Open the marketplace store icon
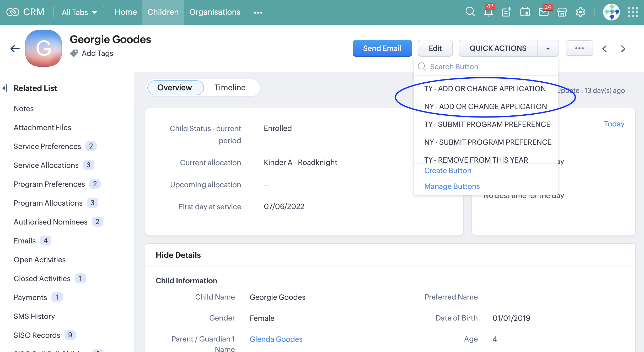 click(562, 12)
